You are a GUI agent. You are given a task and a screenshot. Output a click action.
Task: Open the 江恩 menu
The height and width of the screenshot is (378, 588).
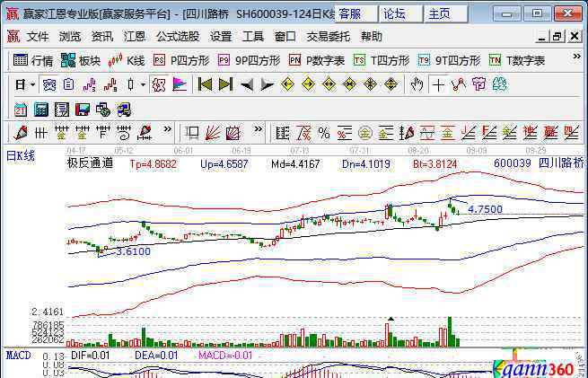[x=135, y=37]
